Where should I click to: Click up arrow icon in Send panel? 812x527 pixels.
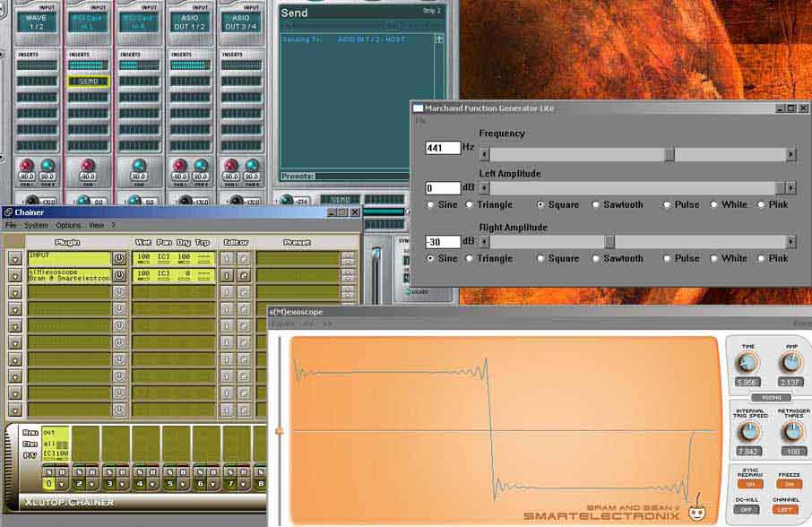coord(439,39)
